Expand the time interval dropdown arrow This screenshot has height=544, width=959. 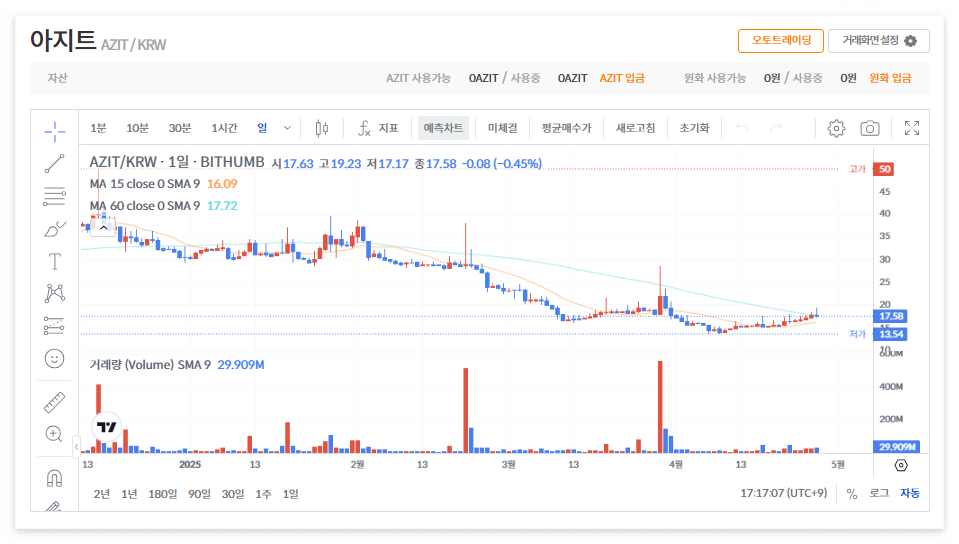pyautogui.click(x=287, y=128)
